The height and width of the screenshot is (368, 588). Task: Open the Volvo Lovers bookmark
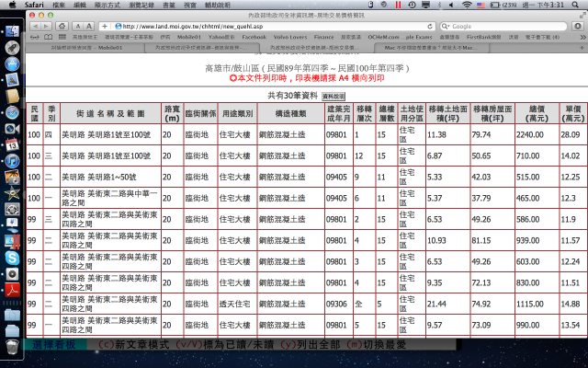[290, 37]
